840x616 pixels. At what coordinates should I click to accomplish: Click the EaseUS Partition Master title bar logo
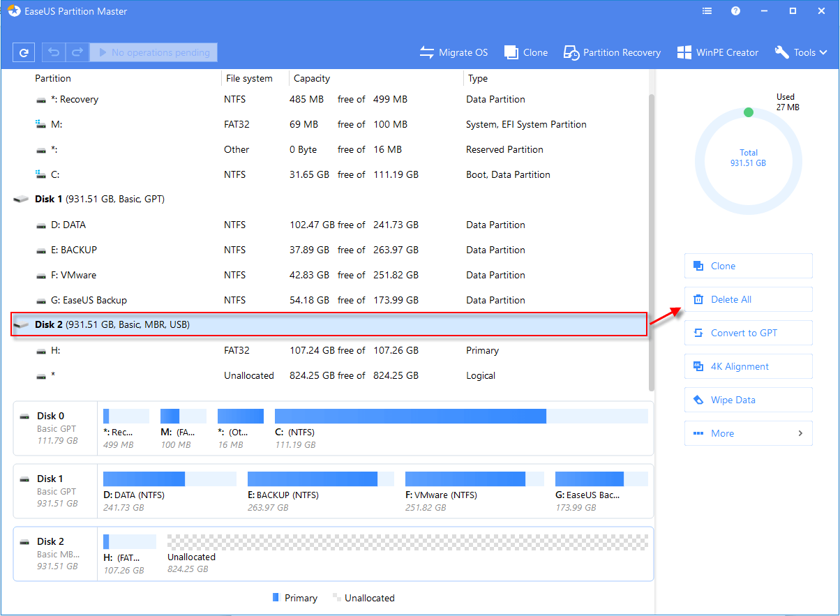(14, 11)
